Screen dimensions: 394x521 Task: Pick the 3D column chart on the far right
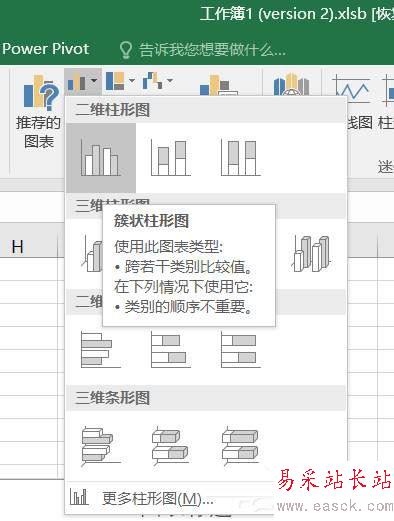pyautogui.click(x=311, y=253)
